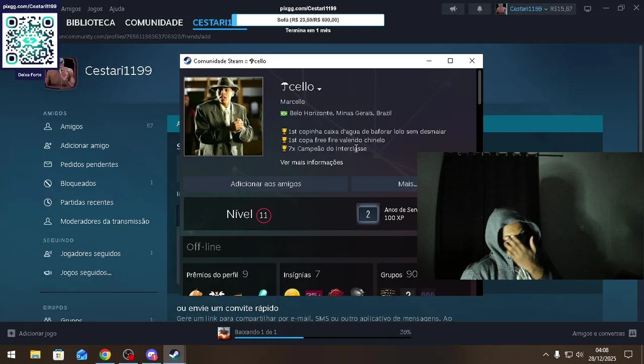Click the Cestari1199 profile name heading
Viewport: 644px width, 364px height.
pyautogui.click(x=118, y=71)
